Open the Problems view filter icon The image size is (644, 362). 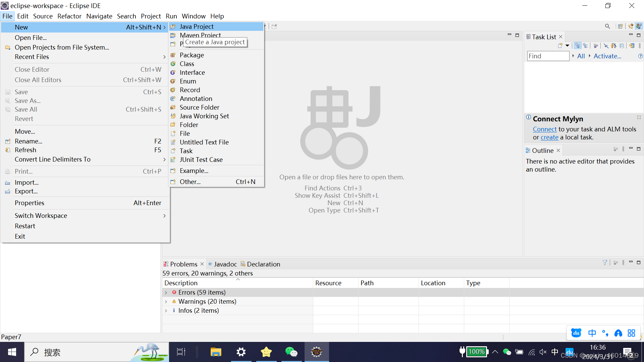click(605, 262)
